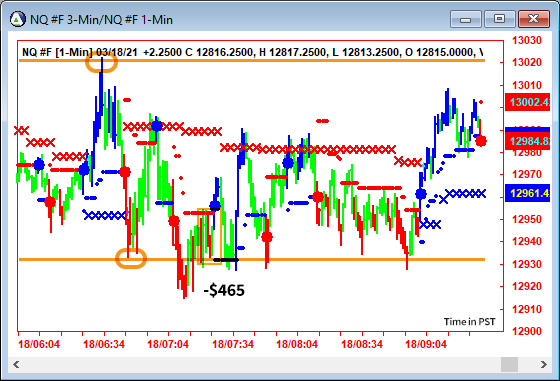The width and height of the screenshot is (560, 381).
Task: Click the 13020 price axis value
Action: coord(527,62)
